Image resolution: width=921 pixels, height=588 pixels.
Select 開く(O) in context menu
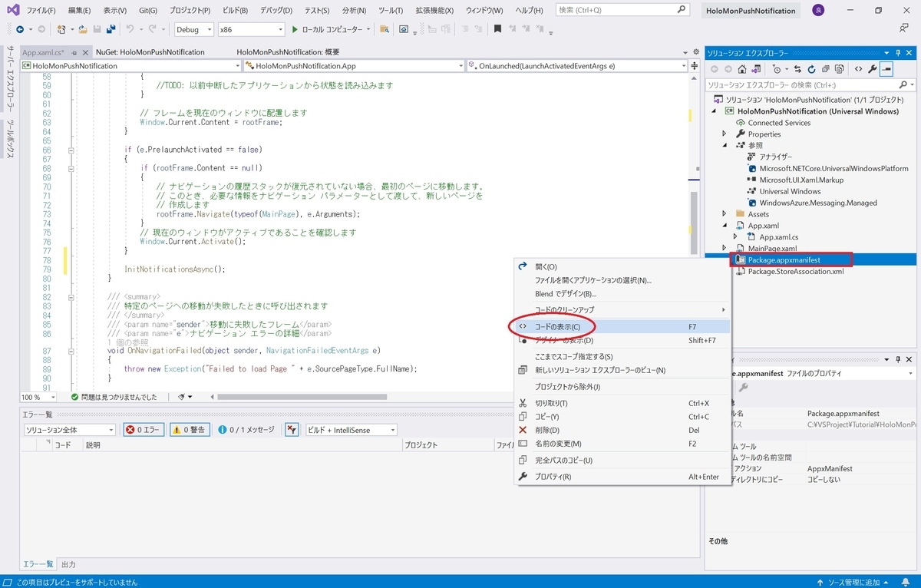pyautogui.click(x=622, y=266)
